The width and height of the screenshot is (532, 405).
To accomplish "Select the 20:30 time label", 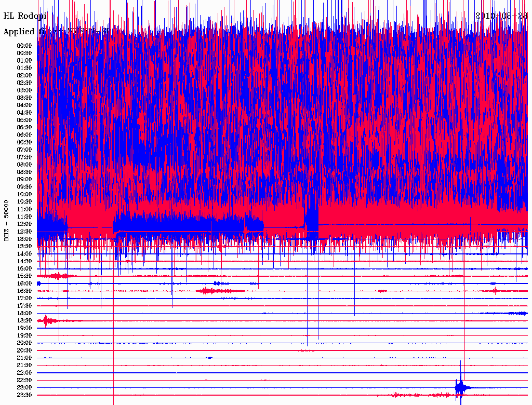I will [24, 350].
